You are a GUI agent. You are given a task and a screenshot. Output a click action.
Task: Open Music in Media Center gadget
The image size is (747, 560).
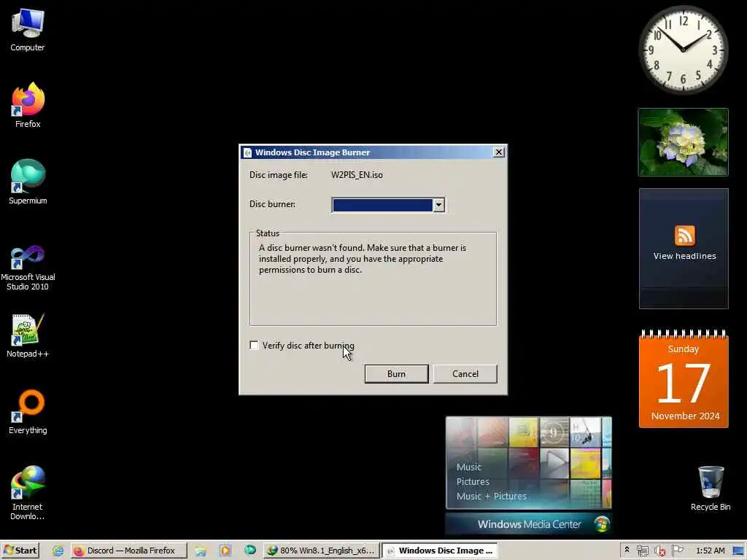(469, 467)
